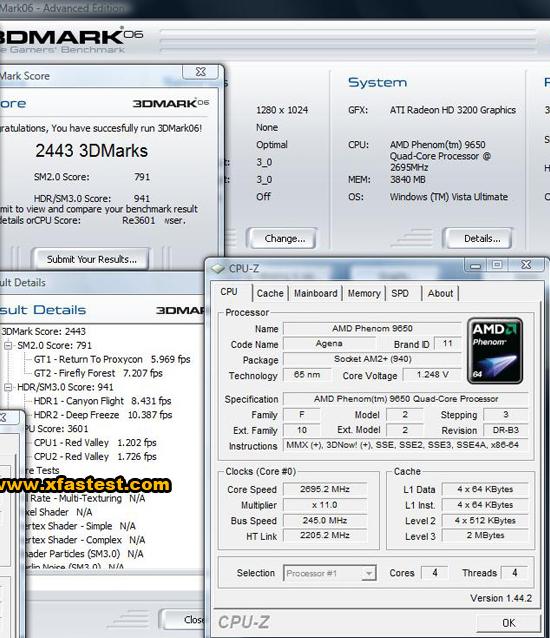The width and height of the screenshot is (550, 638).
Task: Click OK in the CPU-Z window
Action: click(x=509, y=623)
